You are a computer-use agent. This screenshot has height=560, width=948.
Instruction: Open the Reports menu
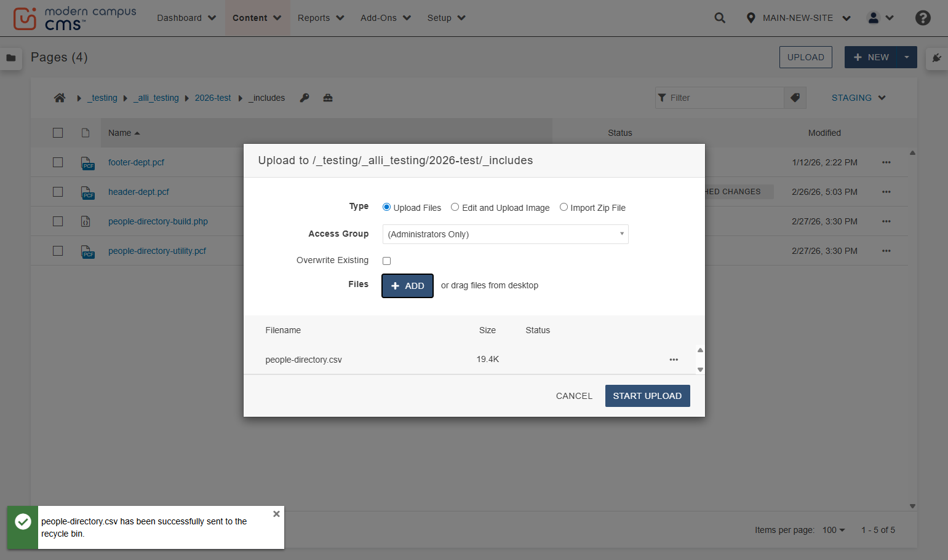tap(321, 18)
